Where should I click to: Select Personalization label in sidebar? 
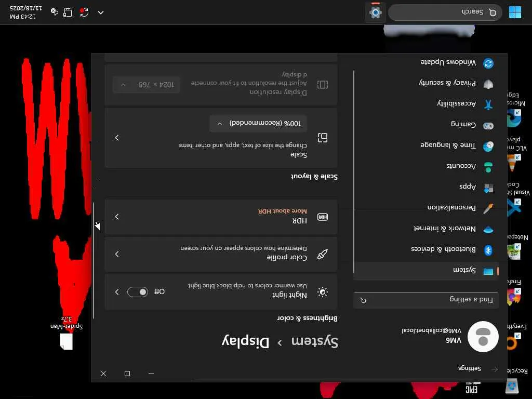(x=451, y=208)
